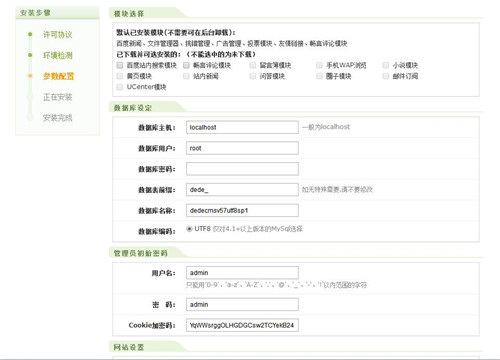500x360 pixels.
Task: Edit the 用户名 field containing admin
Action: point(242,273)
